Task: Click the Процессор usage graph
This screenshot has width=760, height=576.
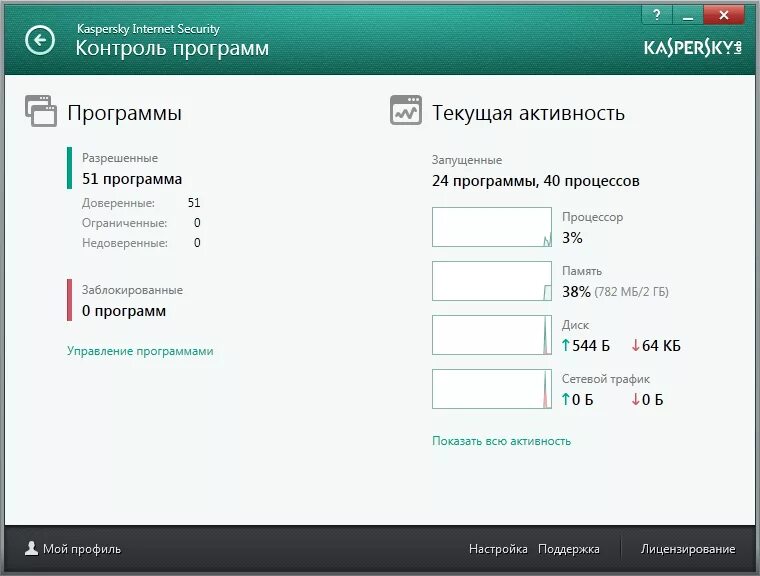Action: [491, 227]
